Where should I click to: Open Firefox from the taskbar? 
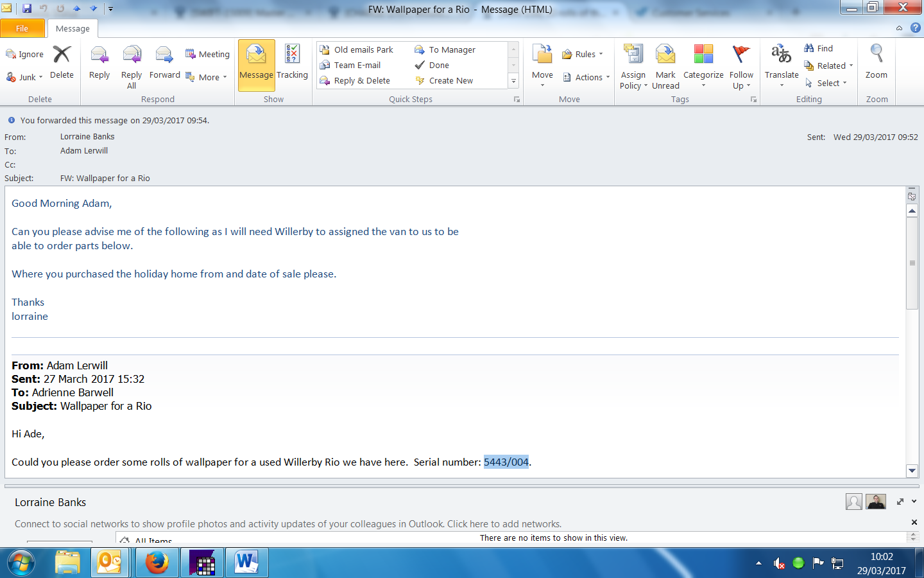pyautogui.click(x=157, y=563)
